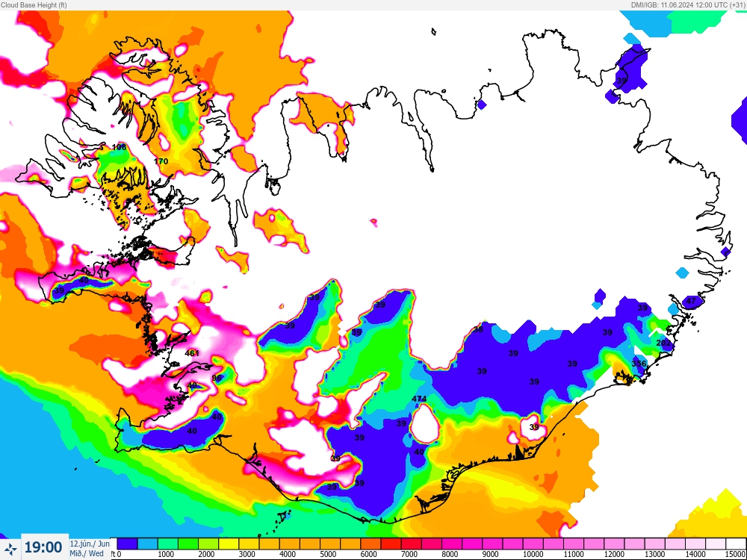Image resolution: width=747 pixels, height=560 pixels.
Task: Click the 3000 legend scale label
Action: coord(246,554)
